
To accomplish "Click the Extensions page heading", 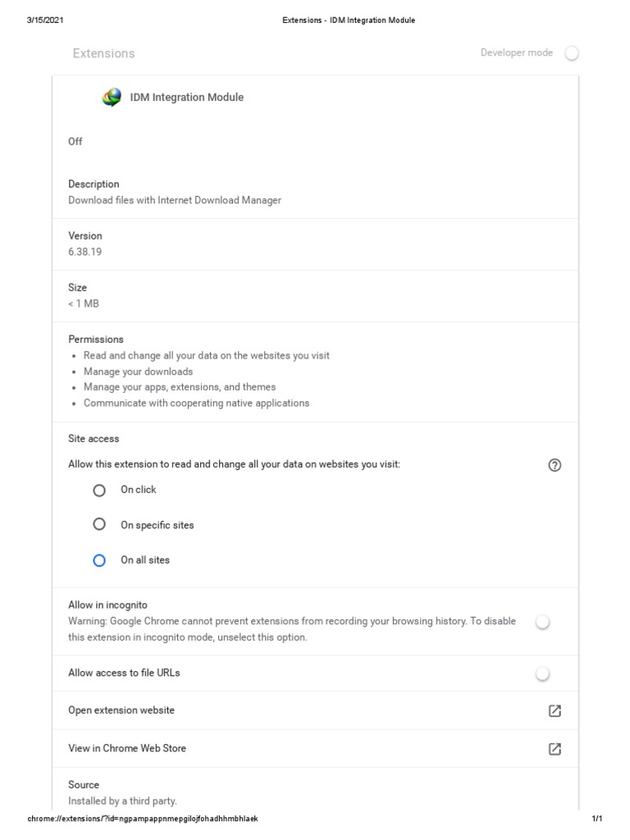I will tap(103, 53).
